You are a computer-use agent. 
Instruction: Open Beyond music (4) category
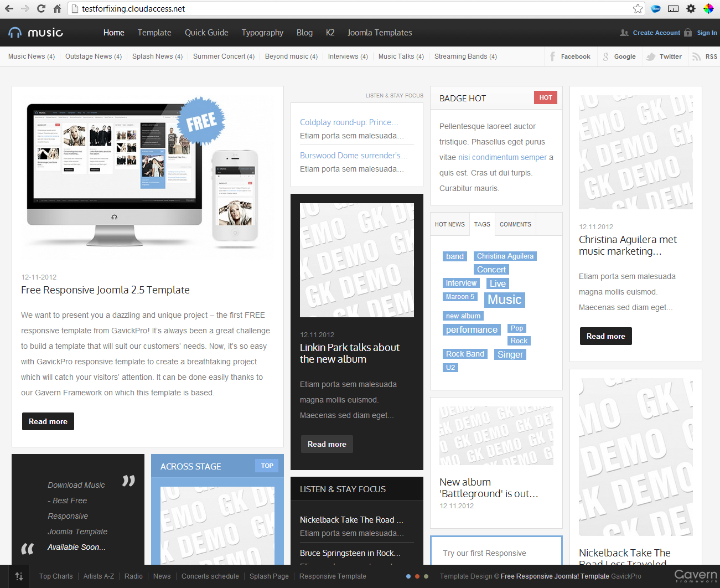tap(291, 56)
